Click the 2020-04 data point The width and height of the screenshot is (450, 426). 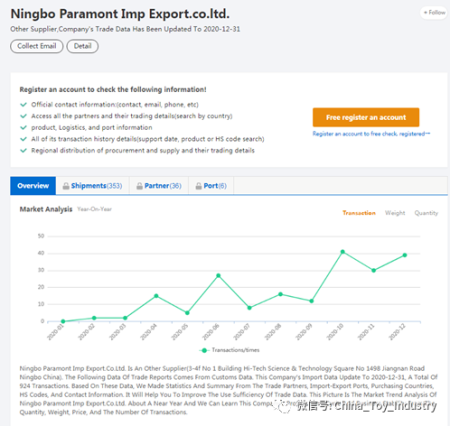pyautogui.click(x=156, y=296)
